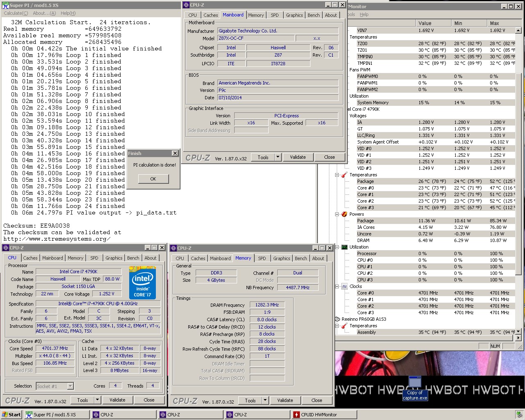Click the Core Speed field 4701.37 MHz

tap(55, 348)
